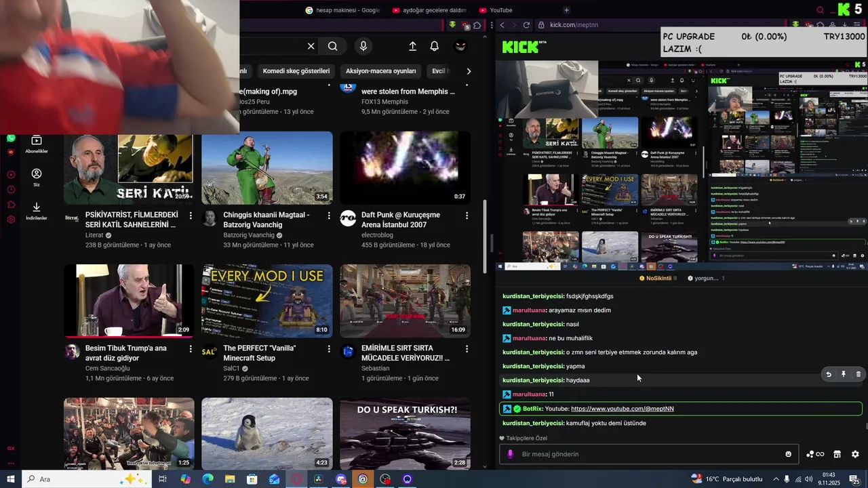The image size is (868, 488).
Task: Go to Abonelikler in the YouTube sidebar
Action: click(37, 144)
